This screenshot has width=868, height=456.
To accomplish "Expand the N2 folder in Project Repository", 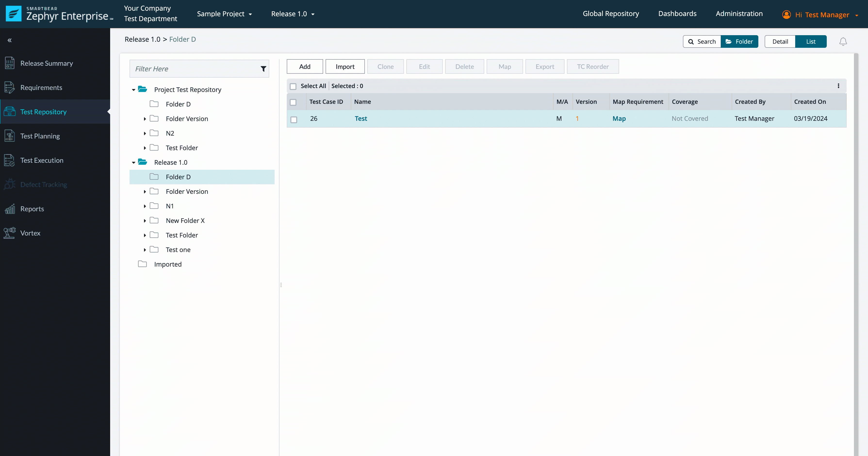I will [x=145, y=133].
